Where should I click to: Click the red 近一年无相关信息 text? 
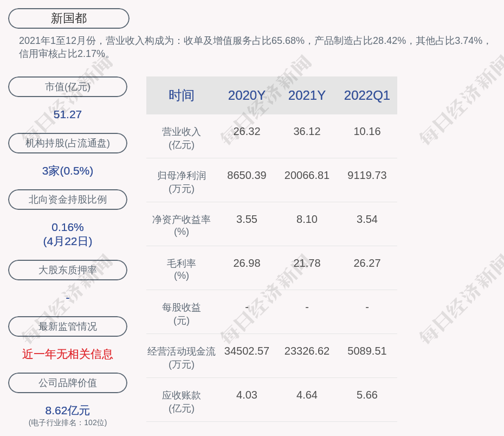click(68, 354)
